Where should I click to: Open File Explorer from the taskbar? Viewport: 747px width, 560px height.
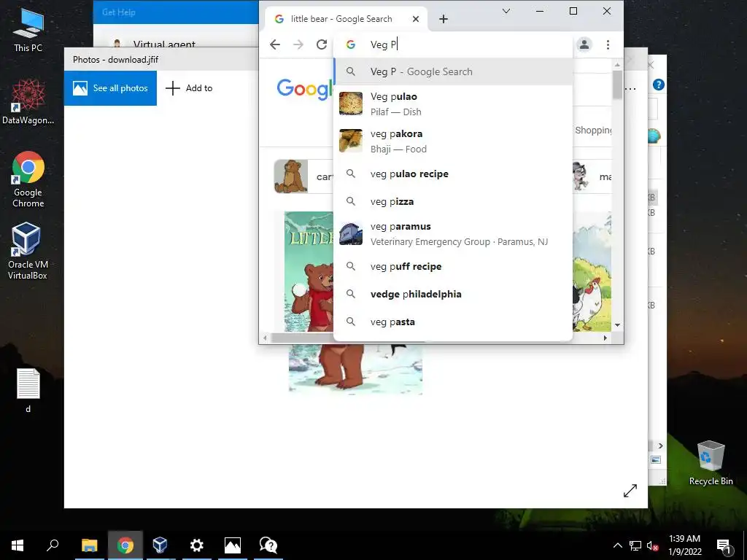90,545
